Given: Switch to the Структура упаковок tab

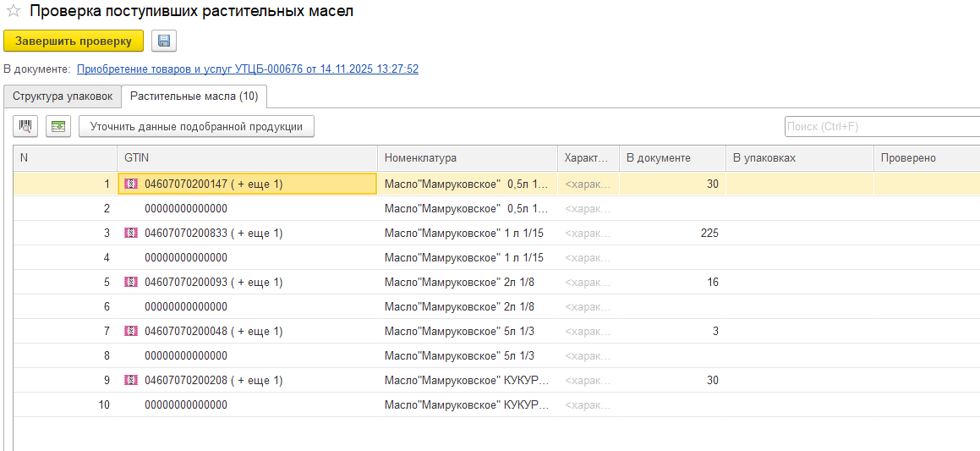Looking at the screenshot, I should (x=63, y=96).
